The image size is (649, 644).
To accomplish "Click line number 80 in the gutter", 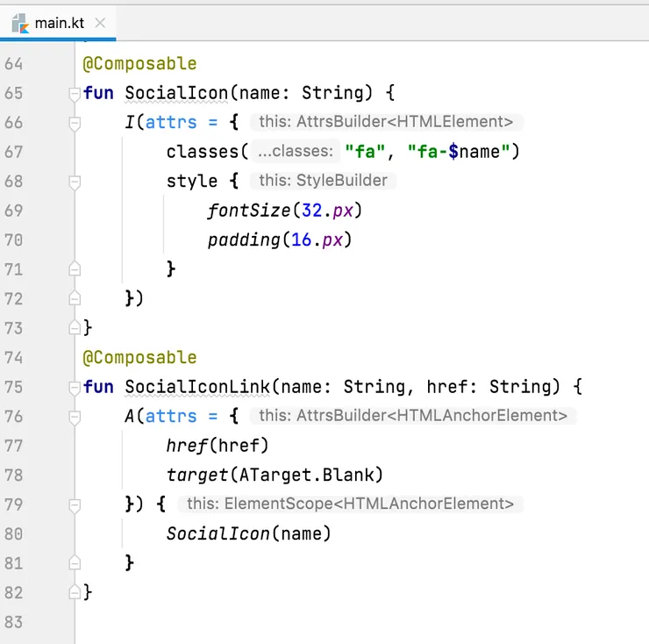I will click(14, 534).
